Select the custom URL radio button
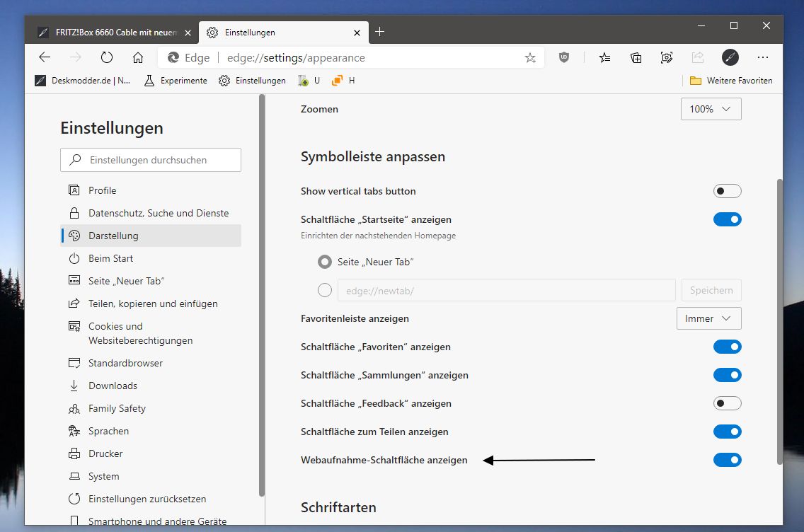This screenshot has height=532, width=804. 325,290
